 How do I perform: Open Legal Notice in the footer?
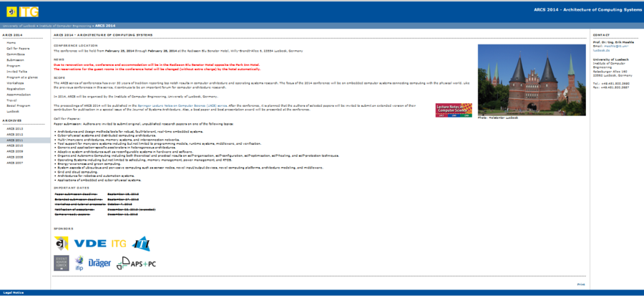point(13,292)
